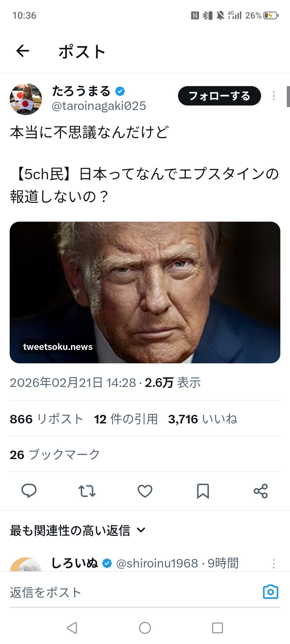Tap the フォローする button
Screen dimensions: 290x644
point(219,96)
